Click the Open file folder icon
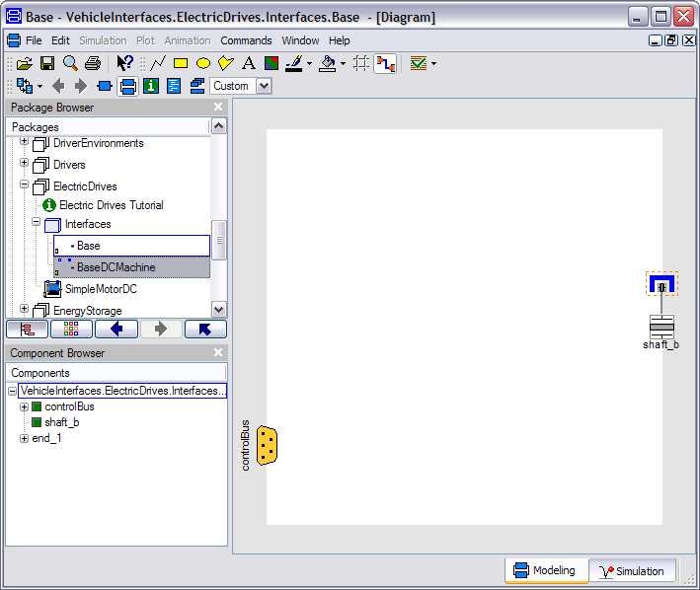The image size is (700, 590). tap(25, 63)
